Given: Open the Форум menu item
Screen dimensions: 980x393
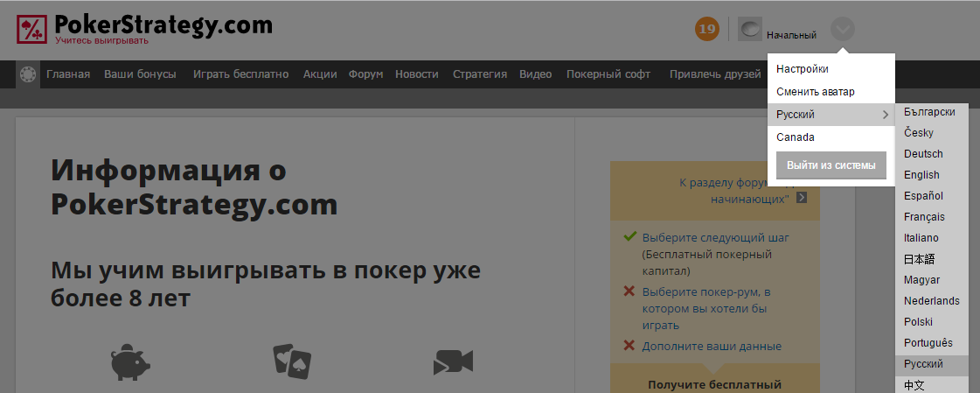Looking at the screenshot, I should (365, 74).
